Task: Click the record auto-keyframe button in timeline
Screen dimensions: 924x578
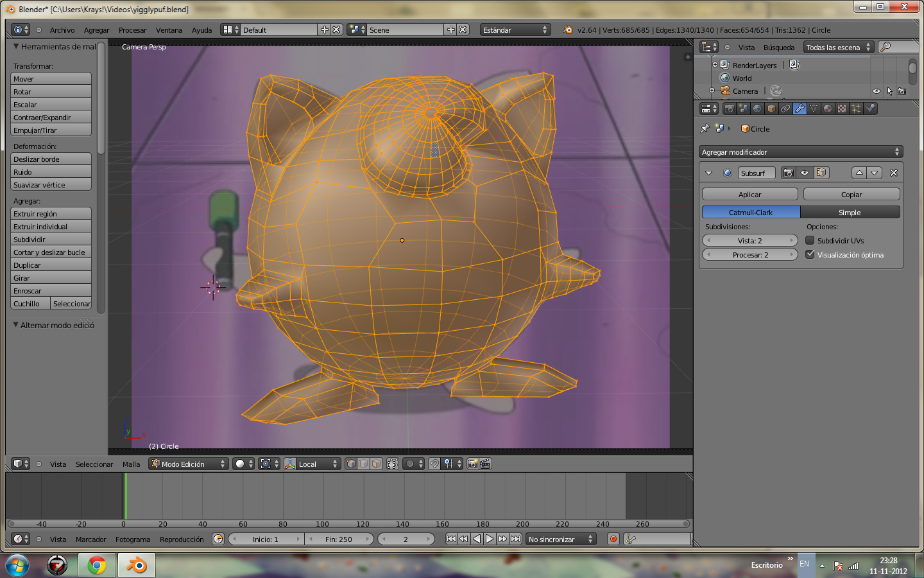Action: [x=613, y=539]
